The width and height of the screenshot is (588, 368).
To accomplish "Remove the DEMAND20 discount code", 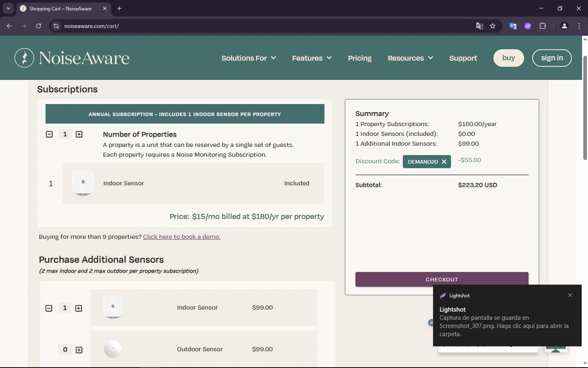I will coord(444,162).
